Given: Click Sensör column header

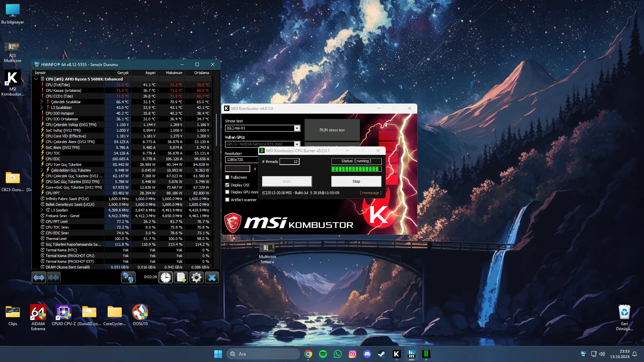Looking at the screenshot, I should (x=68, y=73).
